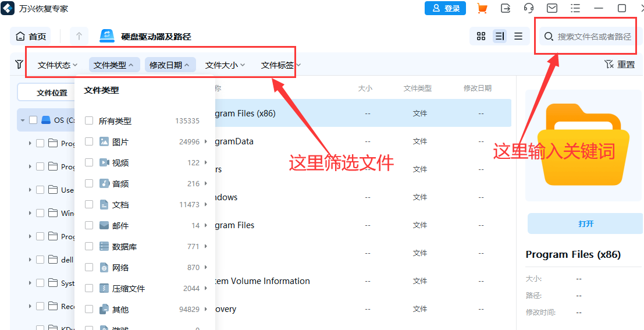Expand the 网络 submenu arrow

(206, 268)
